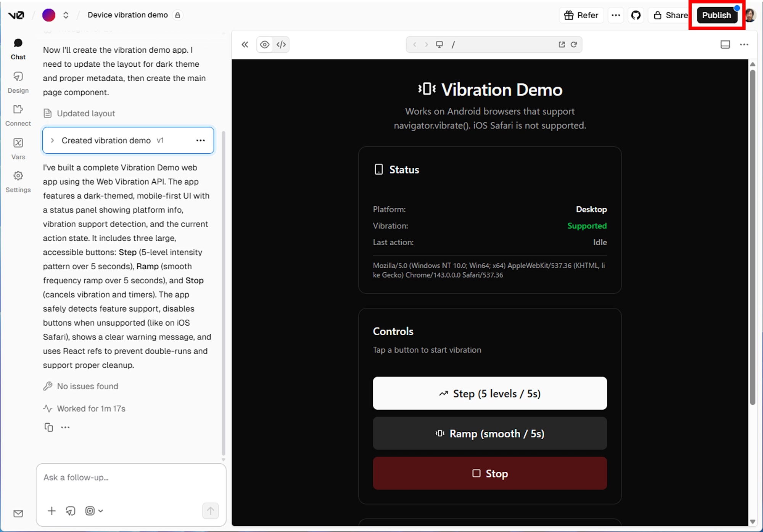
Task: Expand the Created vibration demo version card
Action: coord(53,140)
